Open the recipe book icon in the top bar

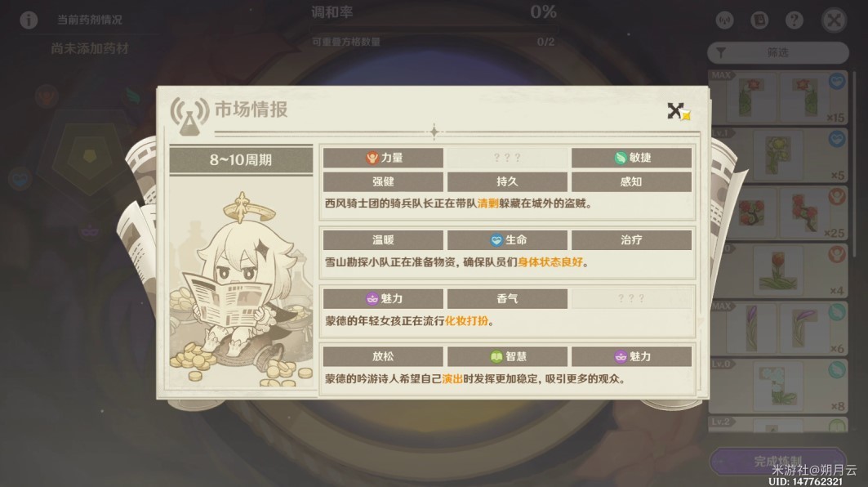tap(759, 20)
